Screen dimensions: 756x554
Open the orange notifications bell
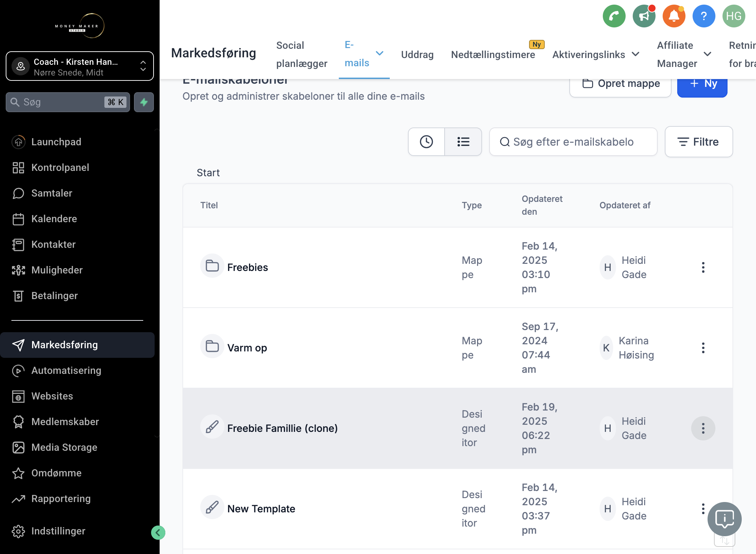[x=674, y=16]
